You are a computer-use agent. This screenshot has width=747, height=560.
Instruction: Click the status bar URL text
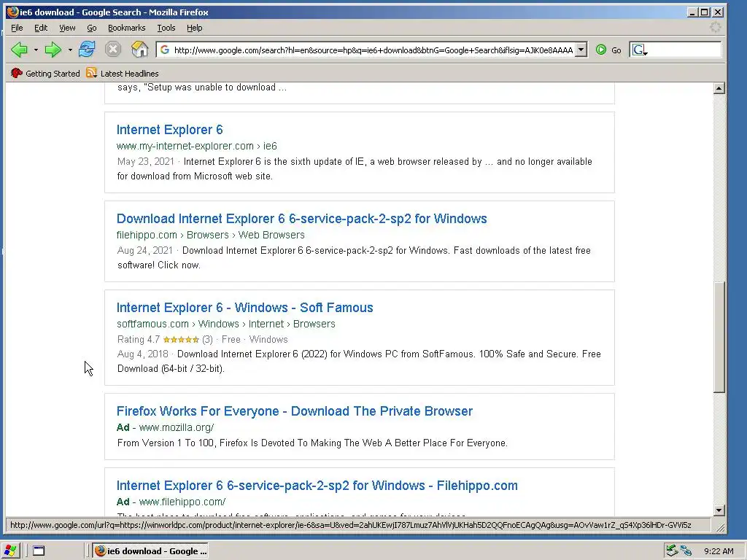(351, 525)
